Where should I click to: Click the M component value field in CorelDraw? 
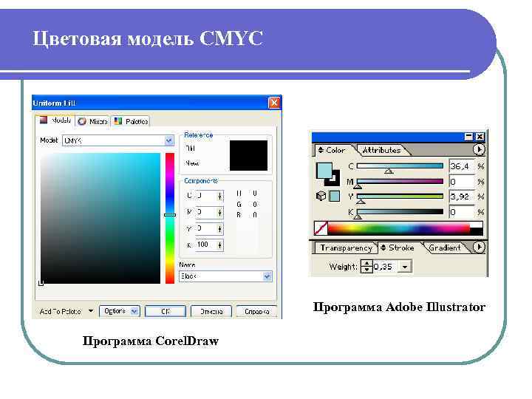click(205, 212)
